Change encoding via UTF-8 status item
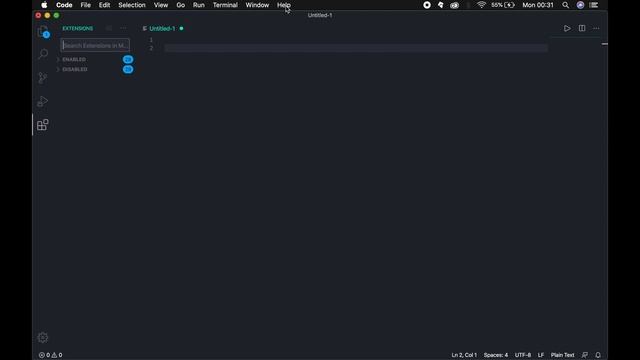This screenshot has height=360, width=640. (x=523, y=355)
